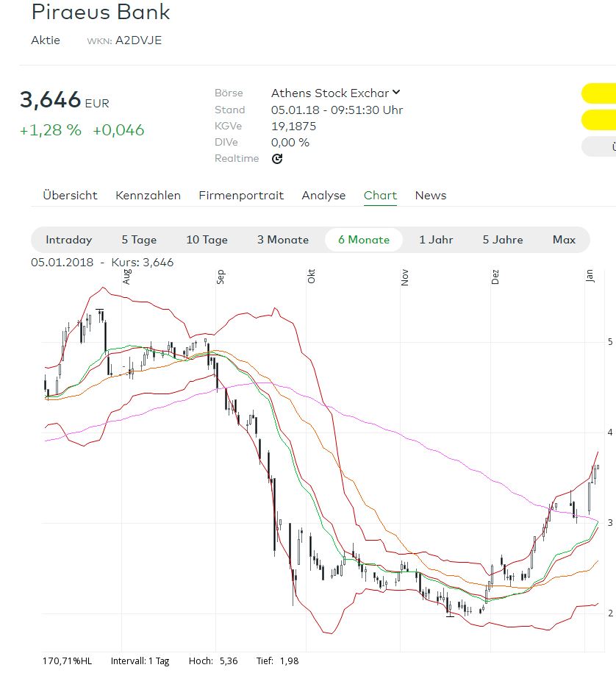The width and height of the screenshot is (616, 673).
Task: Open the News tab
Action: [431, 196]
